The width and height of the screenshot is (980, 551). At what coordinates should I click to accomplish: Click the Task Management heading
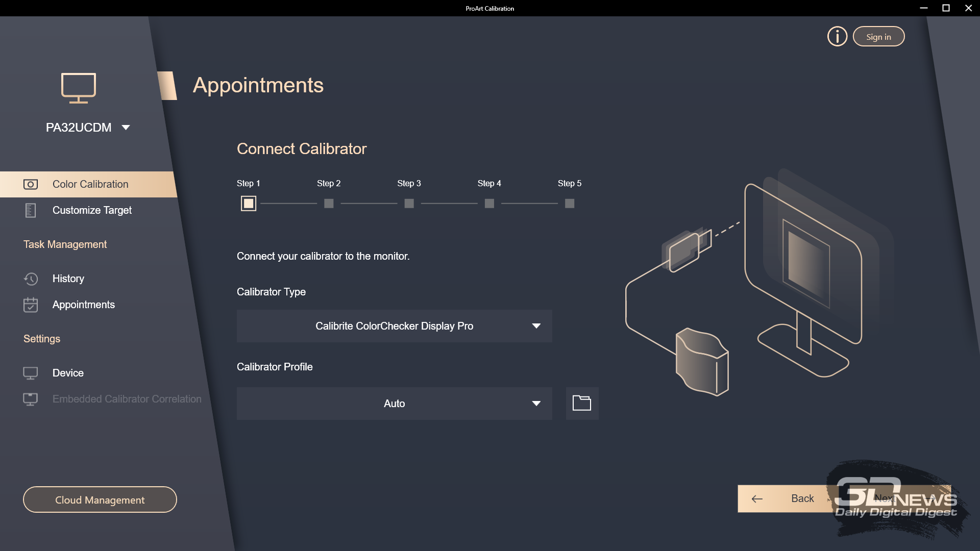pyautogui.click(x=65, y=244)
